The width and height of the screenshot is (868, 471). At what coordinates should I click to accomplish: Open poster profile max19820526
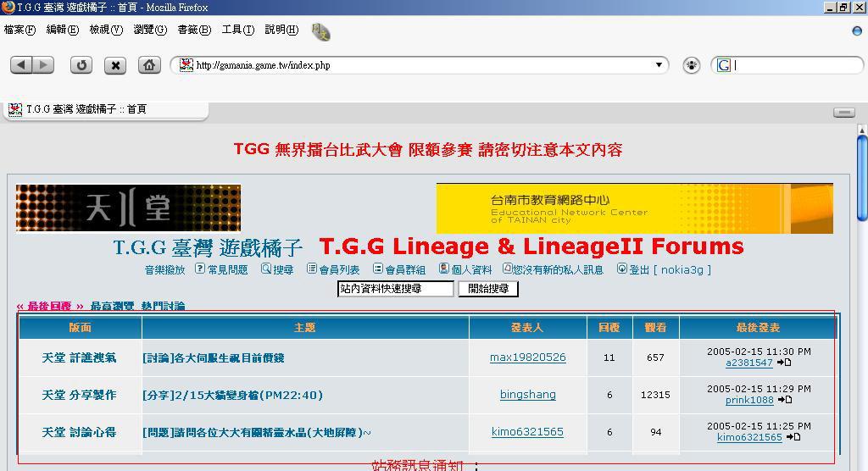(x=527, y=357)
